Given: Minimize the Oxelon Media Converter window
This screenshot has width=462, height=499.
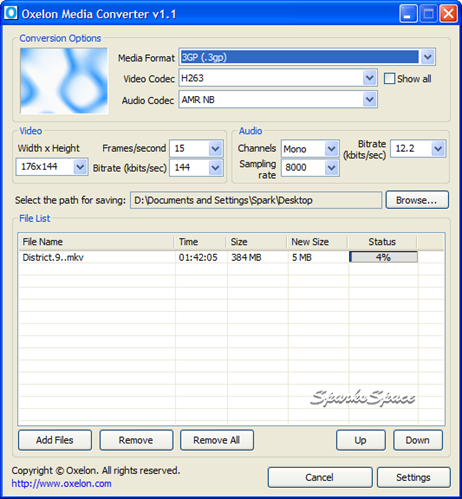Looking at the screenshot, I should click(x=408, y=14).
